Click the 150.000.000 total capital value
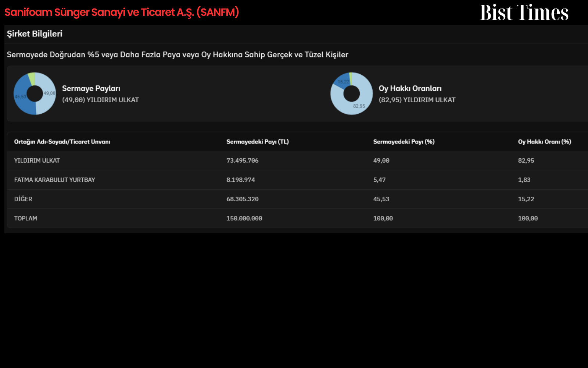Screen dimensions: 588x368 point(244,218)
